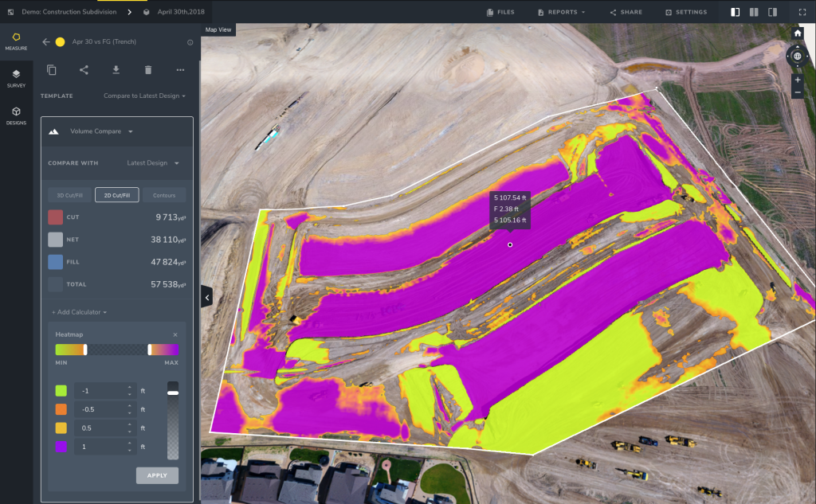
Task: Delete the measurement with the trash icon
Action: click(x=148, y=70)
